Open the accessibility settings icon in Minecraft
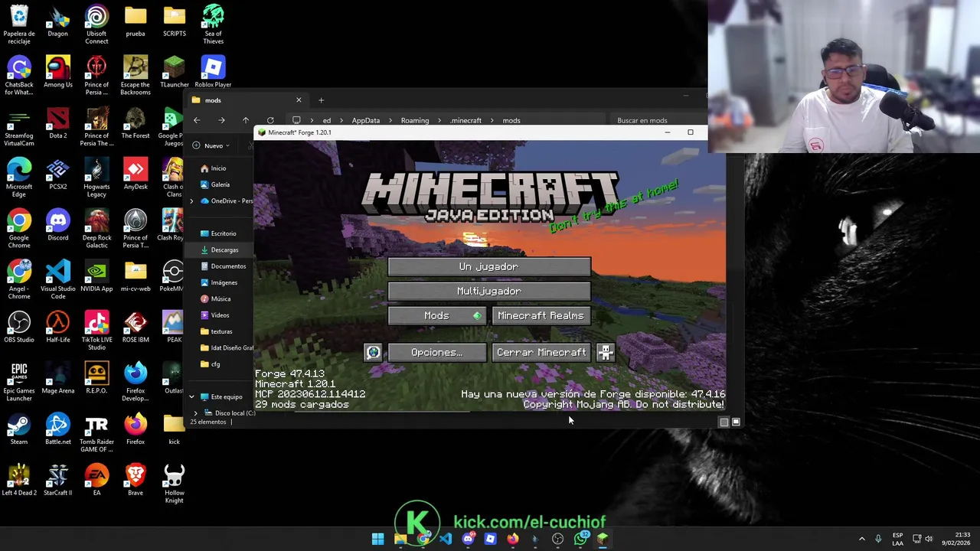This screenshot has height=551, width=980. click(x=606, y=352)
